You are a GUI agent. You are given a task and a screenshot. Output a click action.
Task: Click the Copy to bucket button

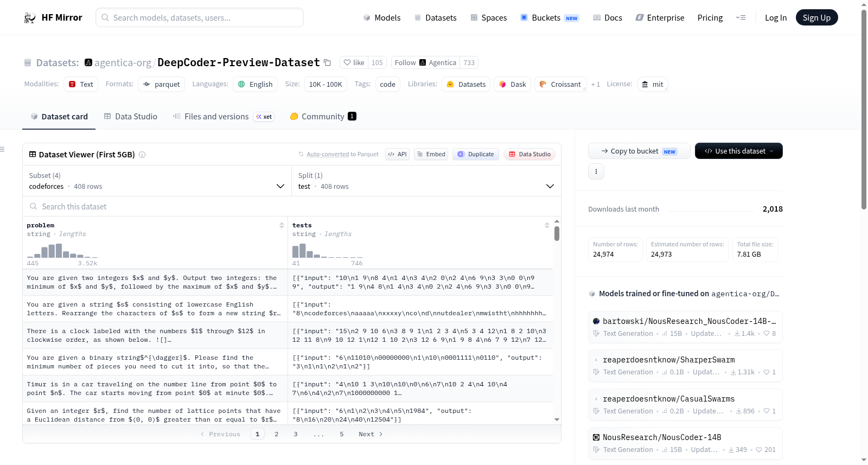pyautogui.click(x=639, y=151)
